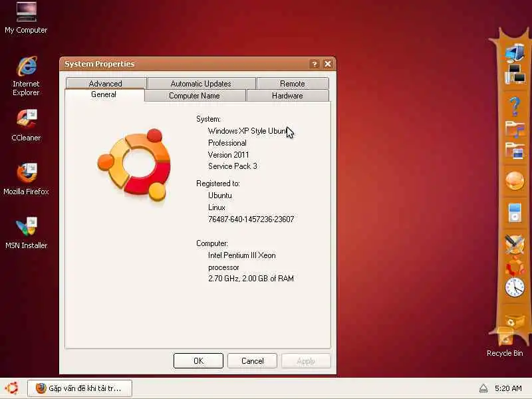Open the Recycle Bin desktop icon
The width and height of the screenshot is (532, 399).
(x=505, y=343)
